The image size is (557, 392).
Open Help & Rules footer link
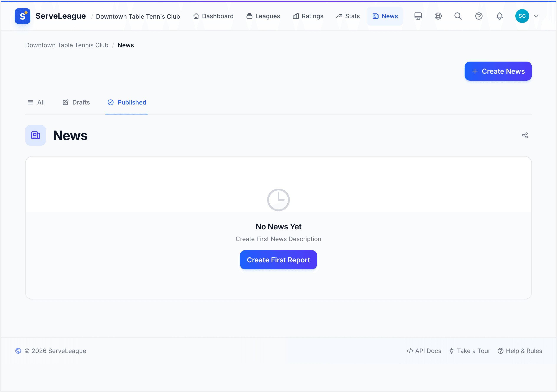click(520, 351)
